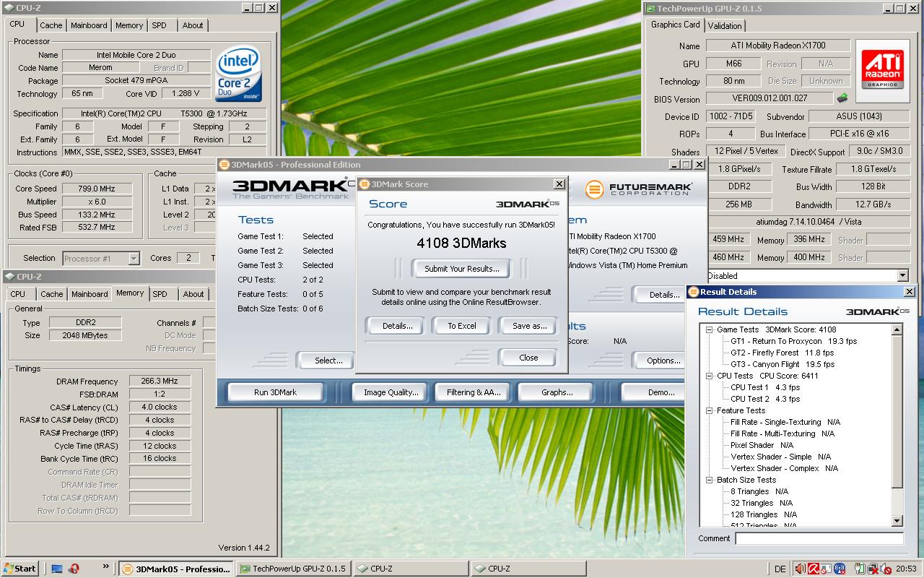Open the Avira red umbrella tray icon
924x578 pixels.
(813, 569)
